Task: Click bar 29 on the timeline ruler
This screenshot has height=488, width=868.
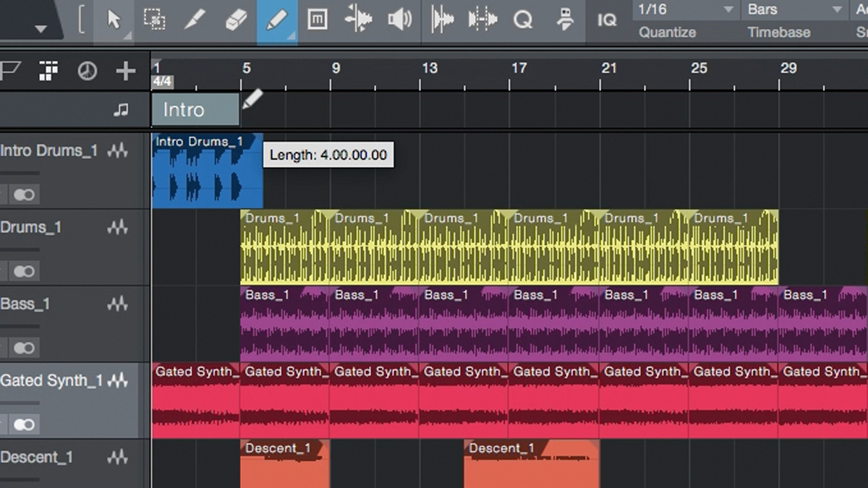Action: tap(788, 68)
